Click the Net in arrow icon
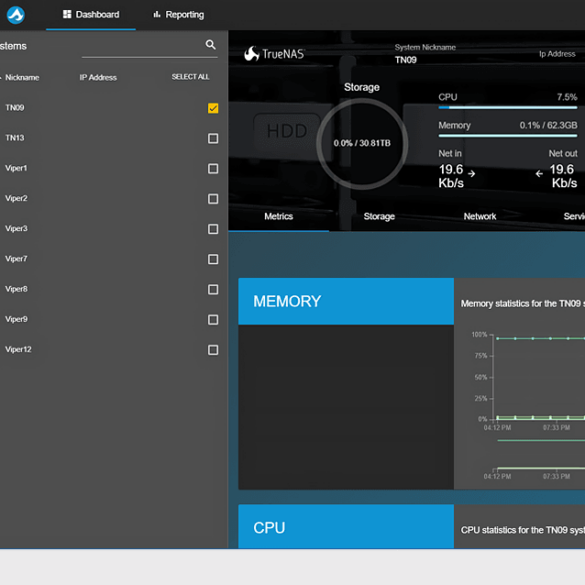This screenshot has height=585, width=585. [472, 174]
